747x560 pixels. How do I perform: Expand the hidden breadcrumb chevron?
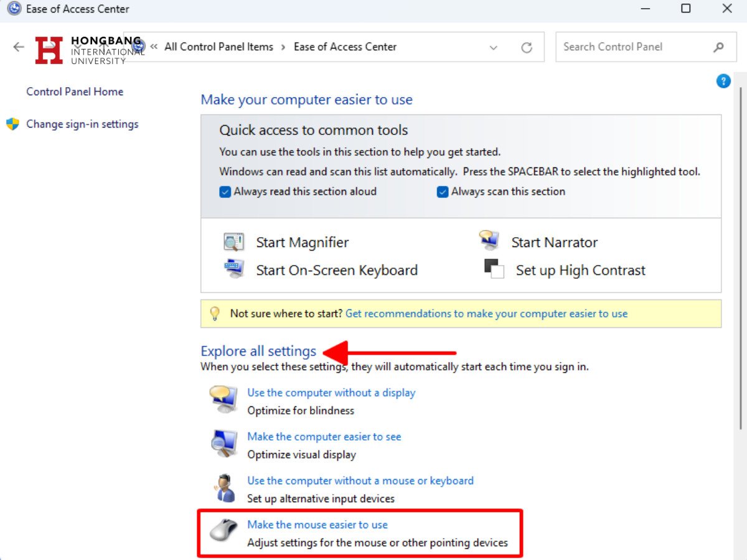point(153,47)
